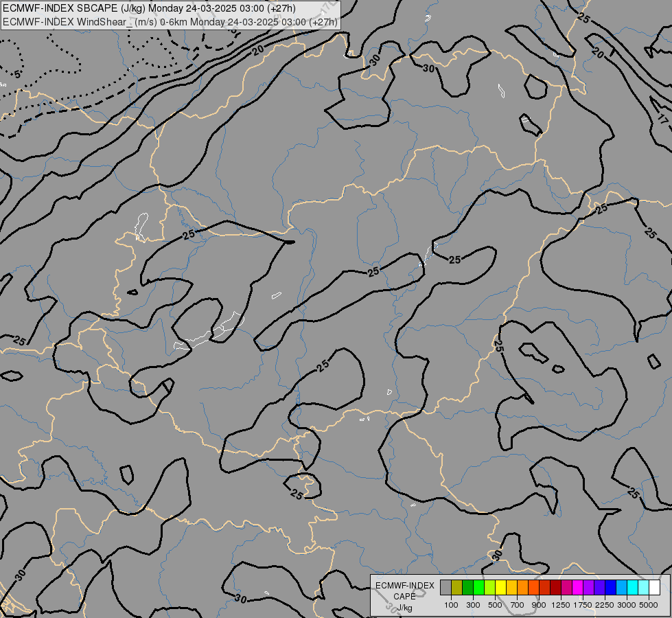672x618 pixels.
Task: Choose the bright magenta swatch left of 1750
Action: [578, 588]
